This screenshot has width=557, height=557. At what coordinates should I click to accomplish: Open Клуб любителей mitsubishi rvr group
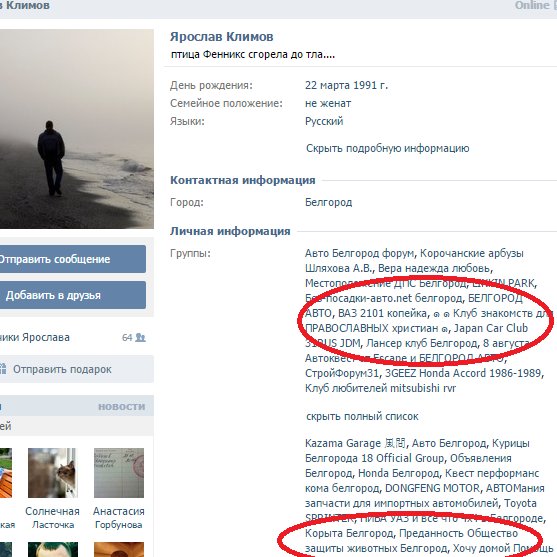380,388
